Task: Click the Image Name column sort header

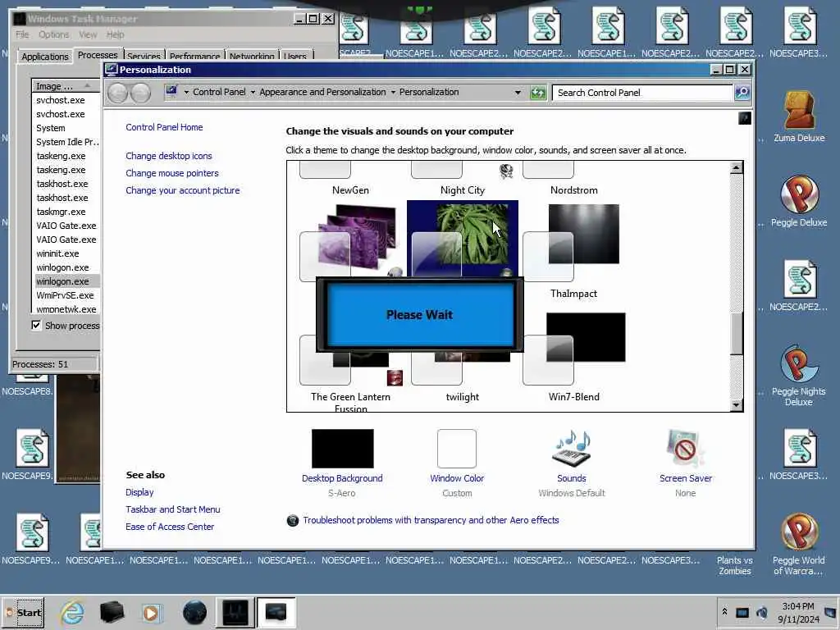Action: 66,85
